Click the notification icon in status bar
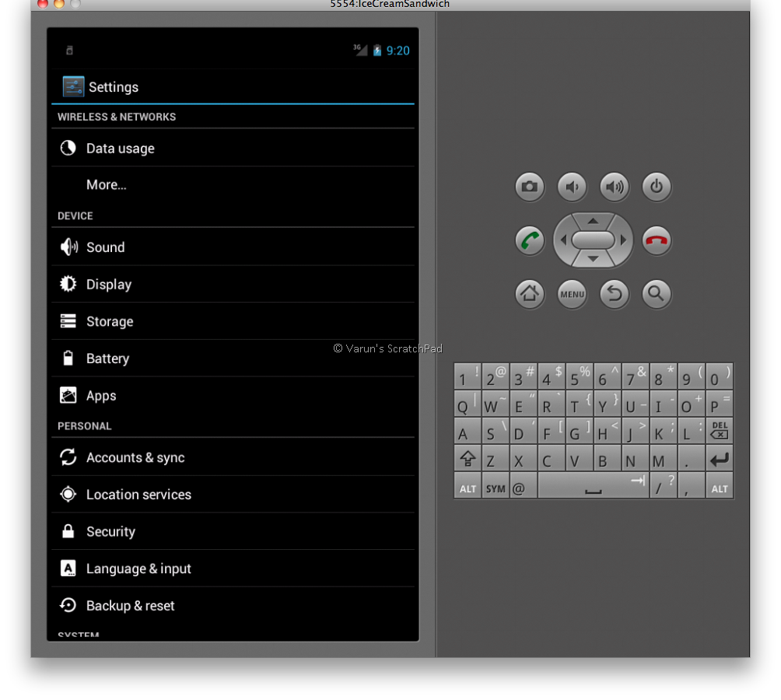Screen dimensions: 781x700 tap(70, 50)
